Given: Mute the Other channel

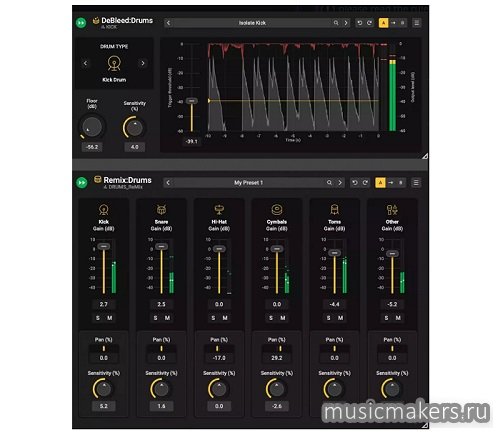Looking at the screenshot, I should 398,318.
